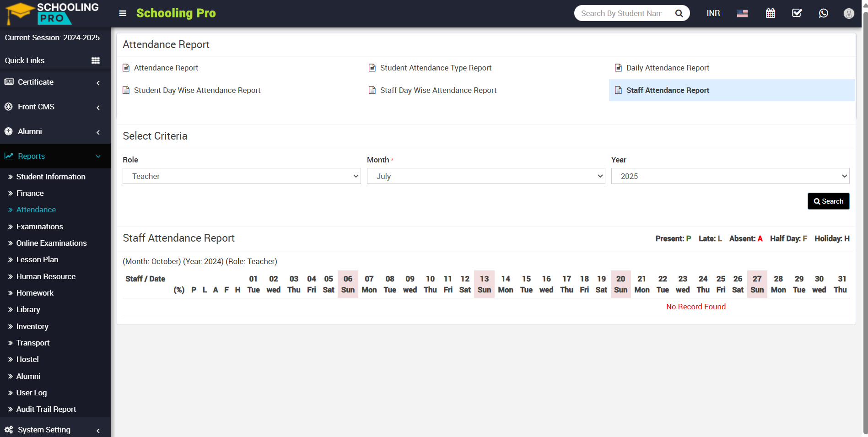Click the Staff Attendance Report document icon

618,90
